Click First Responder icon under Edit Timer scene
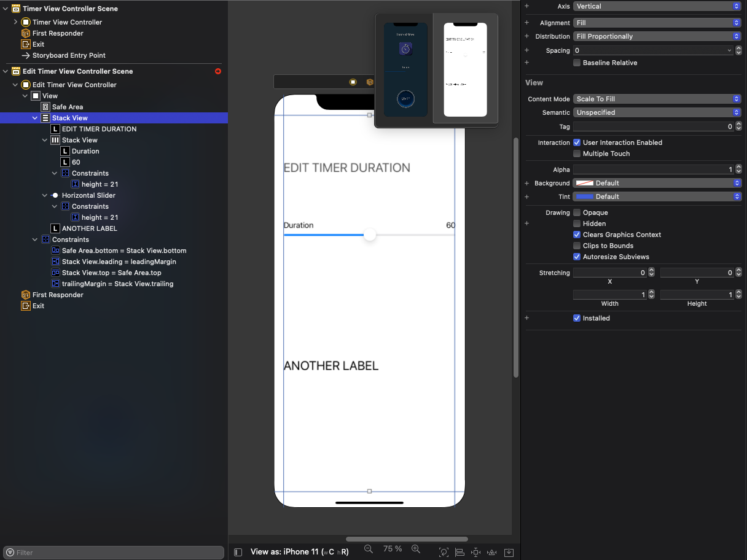The height and width of the screenshot is (560, 747). pos(26,295)
